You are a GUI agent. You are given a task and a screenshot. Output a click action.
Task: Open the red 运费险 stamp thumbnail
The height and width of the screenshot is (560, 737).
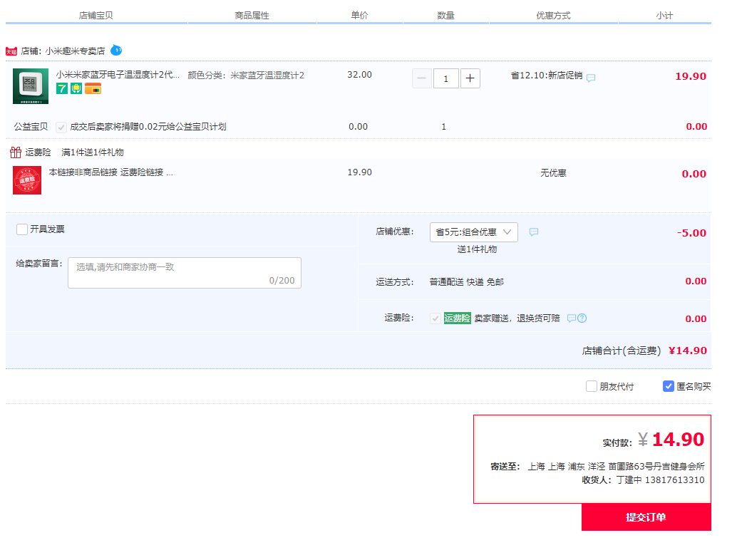(x=27, y=180)
